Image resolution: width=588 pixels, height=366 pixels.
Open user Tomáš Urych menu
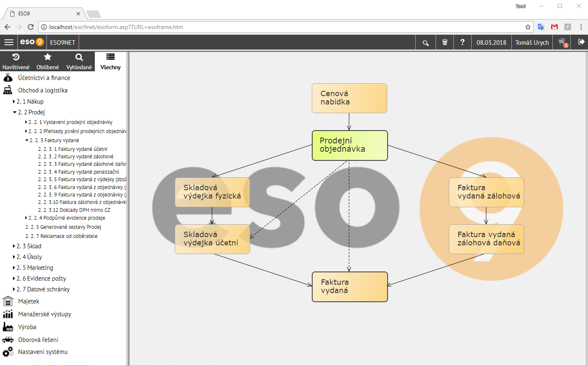532,42
